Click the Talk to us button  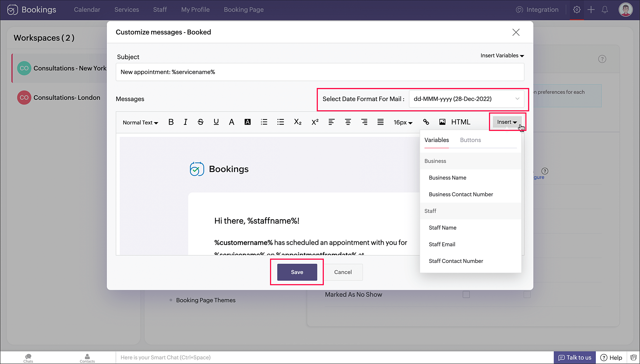tap(575, 358)
